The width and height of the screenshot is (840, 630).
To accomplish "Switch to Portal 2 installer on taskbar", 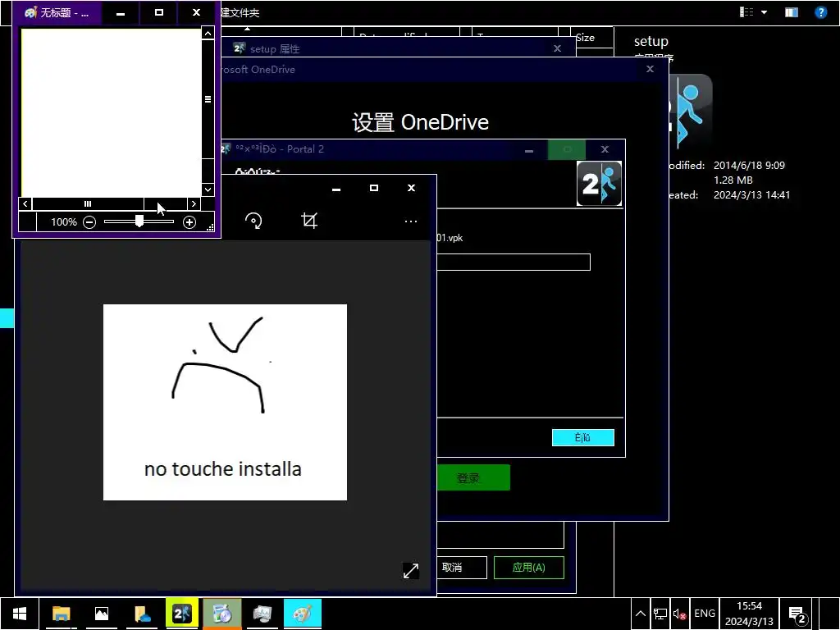I will (x=182, y=614).
